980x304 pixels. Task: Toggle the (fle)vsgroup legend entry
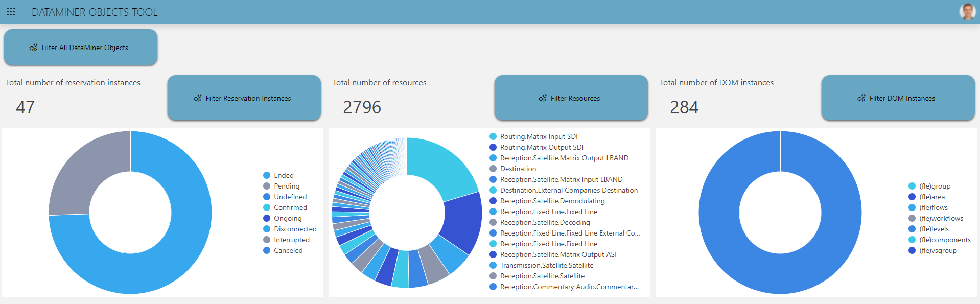click(x=932, y=250)
